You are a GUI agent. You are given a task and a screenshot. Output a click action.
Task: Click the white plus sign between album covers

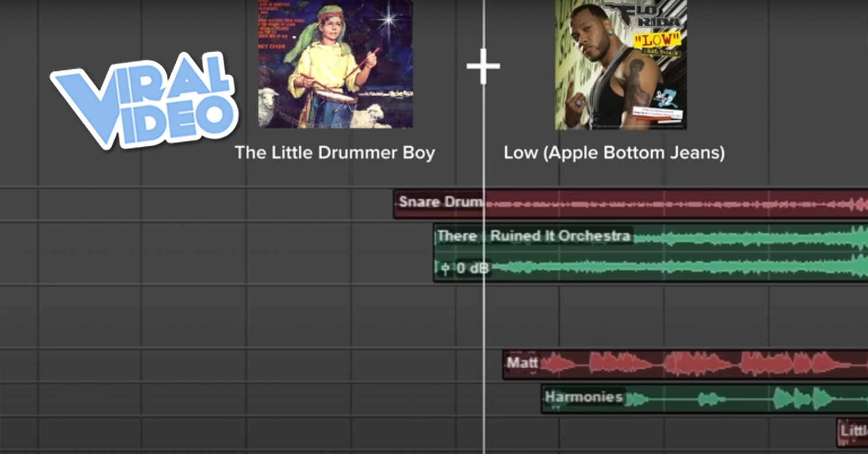(x=483, y=66)
